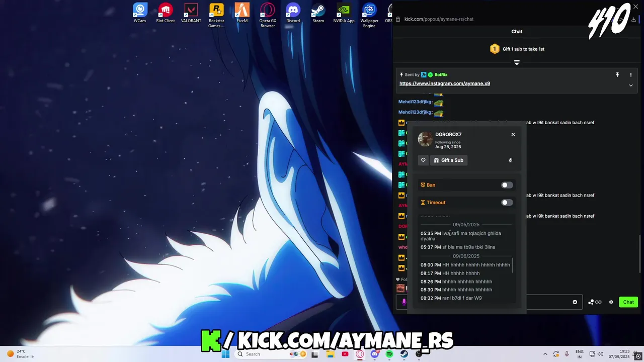
Task: Click the mute user icon in DOROROX7 card
Action: point(510,160)
